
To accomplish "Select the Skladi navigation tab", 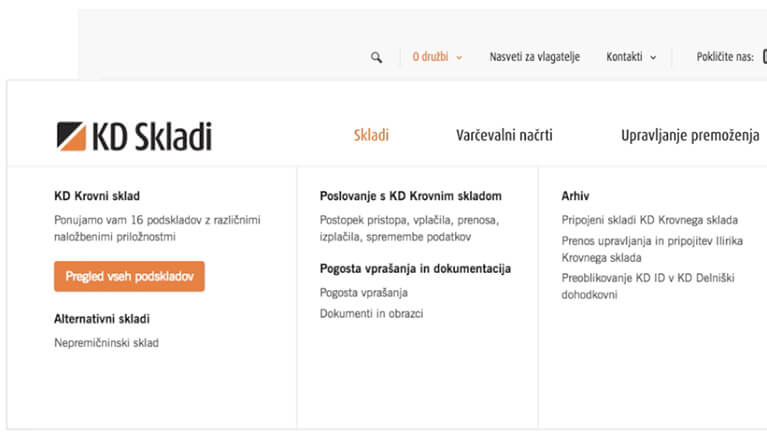I will click(371, 135).
